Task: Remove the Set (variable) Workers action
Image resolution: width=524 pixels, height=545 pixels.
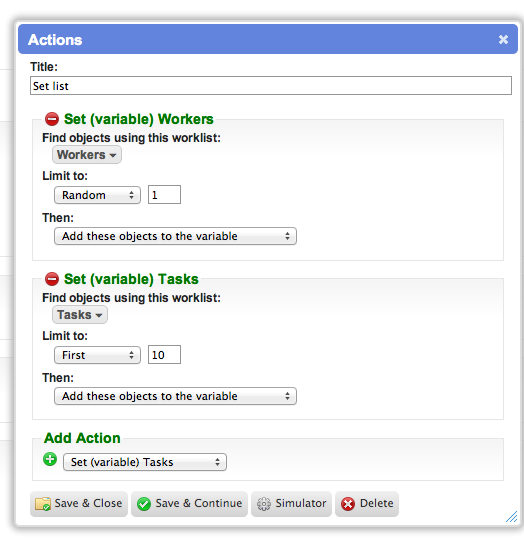Action: click(52, 119)
